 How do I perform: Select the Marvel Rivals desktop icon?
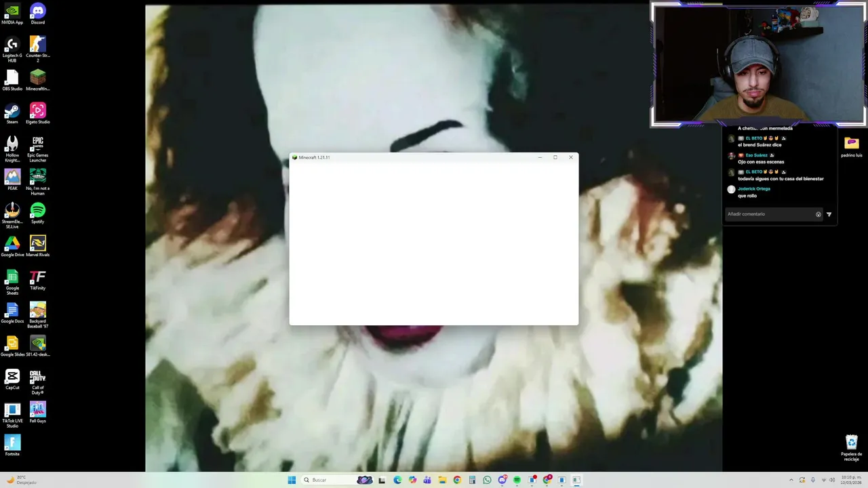click(38, 246)
